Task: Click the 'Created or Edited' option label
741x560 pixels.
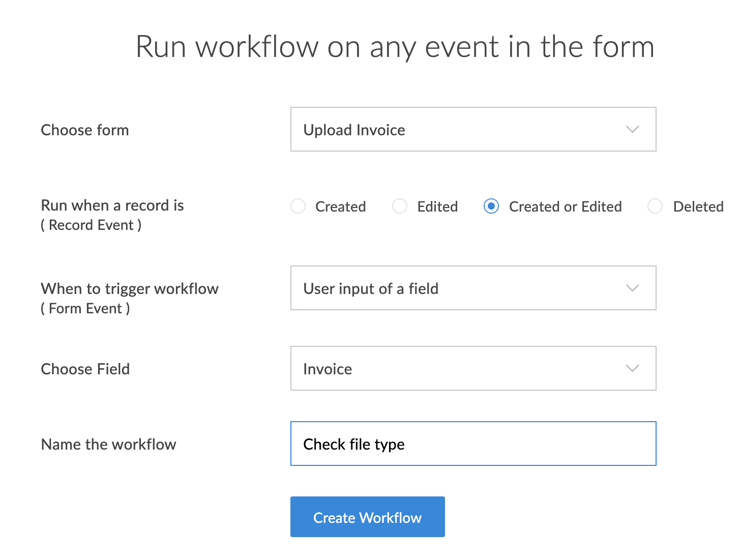Action: tap(565, 207)
